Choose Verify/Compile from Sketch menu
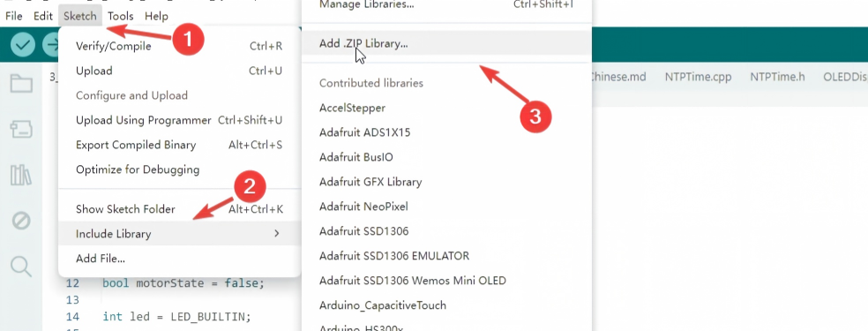The width and height of the screenshot is (868, 331). tap(179, 46)
